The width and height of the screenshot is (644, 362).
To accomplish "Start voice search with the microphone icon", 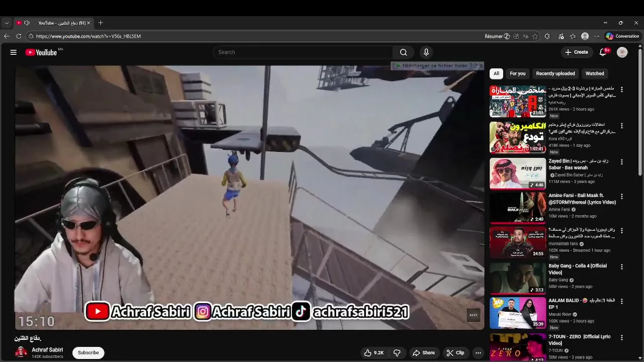I will pyautogui.click(x=426, y=52).
